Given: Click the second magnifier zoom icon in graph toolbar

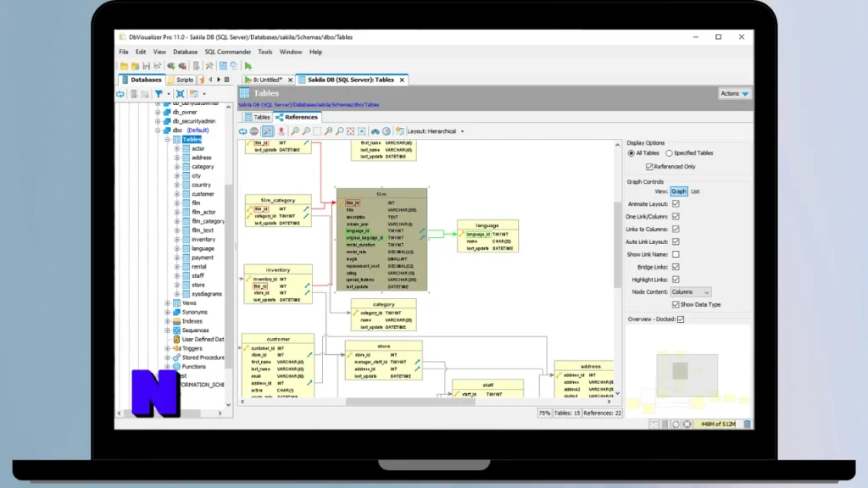Looking at the screenshot, I should 306,131.
